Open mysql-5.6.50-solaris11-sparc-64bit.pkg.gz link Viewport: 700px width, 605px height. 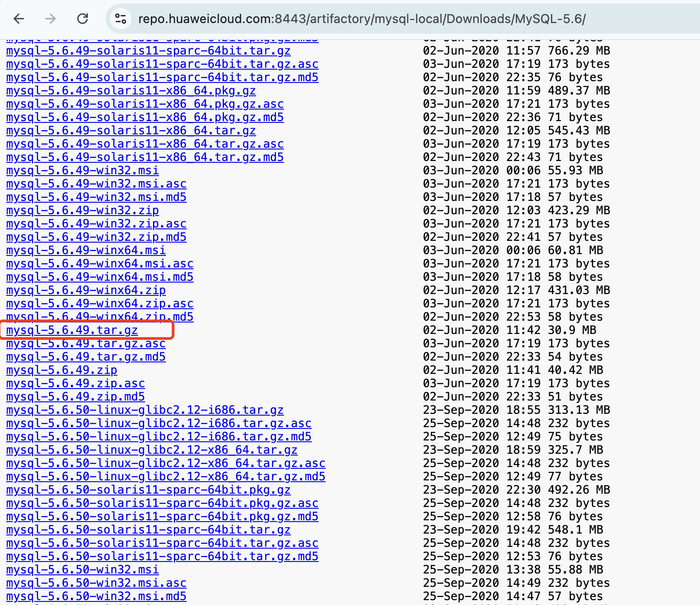coord(148,490)
